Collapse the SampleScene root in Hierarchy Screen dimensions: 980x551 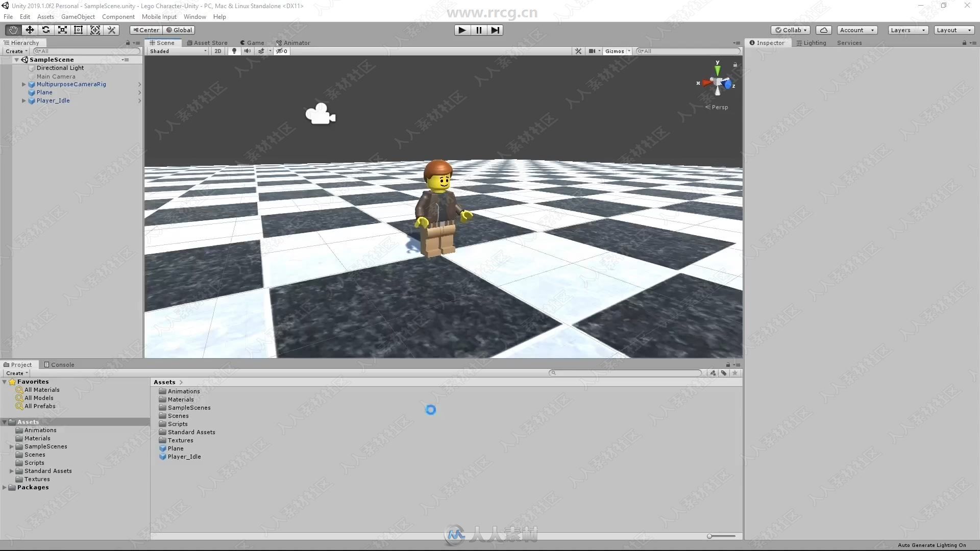click(x=17, y=60)
